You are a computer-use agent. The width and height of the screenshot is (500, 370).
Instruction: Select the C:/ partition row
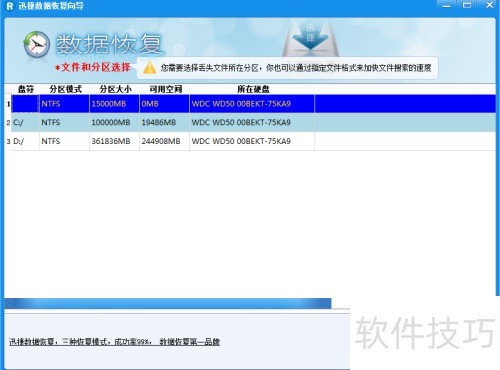(x=253, y=122)
